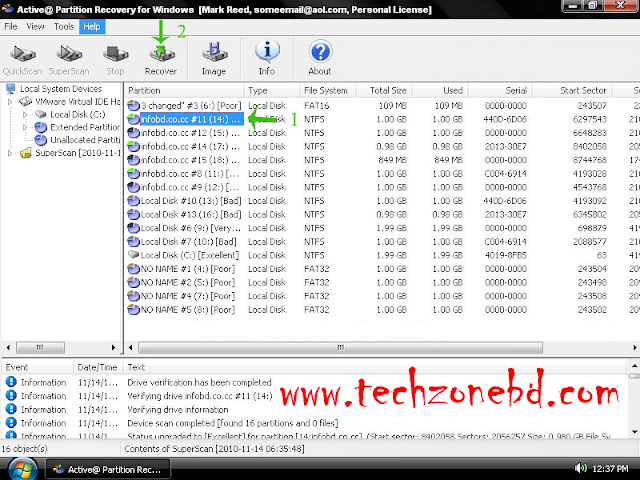
Task: Click the icon of infobd.co.cc #12 row
Action: 133,133
